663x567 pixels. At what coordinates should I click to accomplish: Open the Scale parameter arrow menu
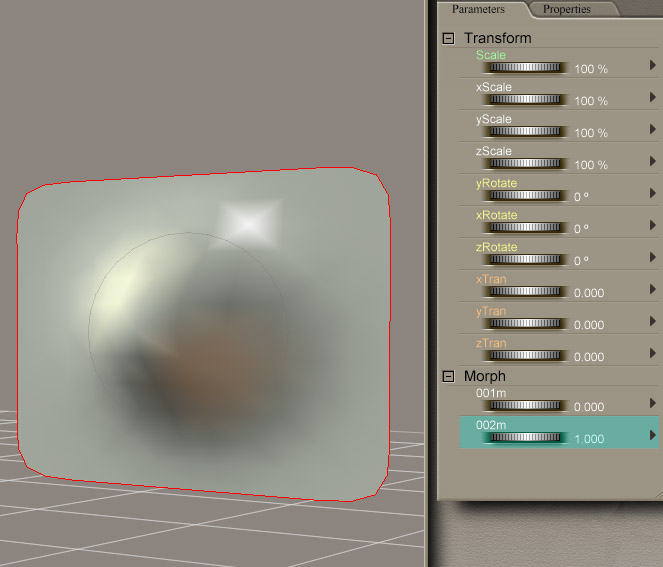(x=652, y=65)
